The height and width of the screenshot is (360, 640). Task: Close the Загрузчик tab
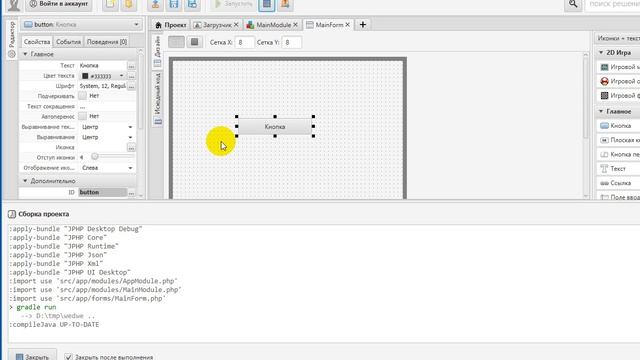point(236,25)
